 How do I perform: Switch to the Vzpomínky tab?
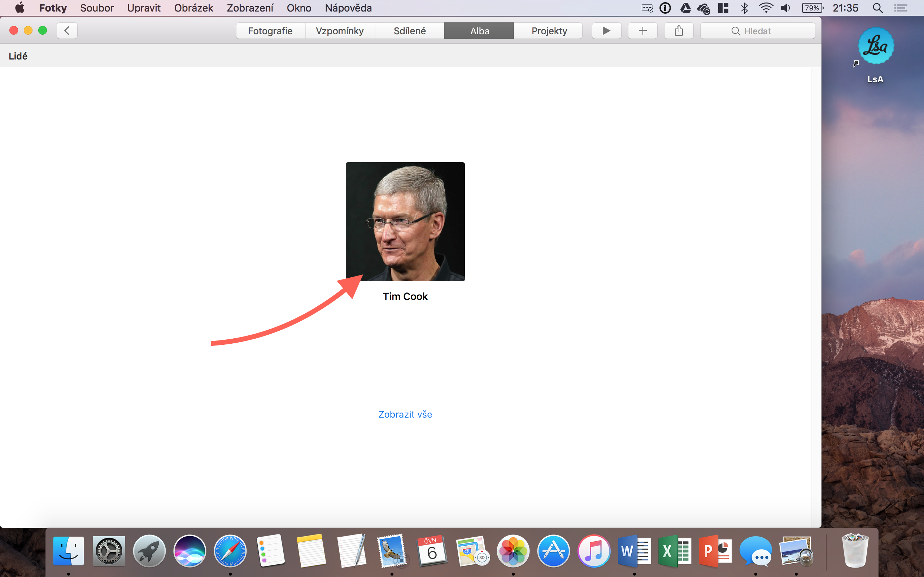click(x=340, y=31)
